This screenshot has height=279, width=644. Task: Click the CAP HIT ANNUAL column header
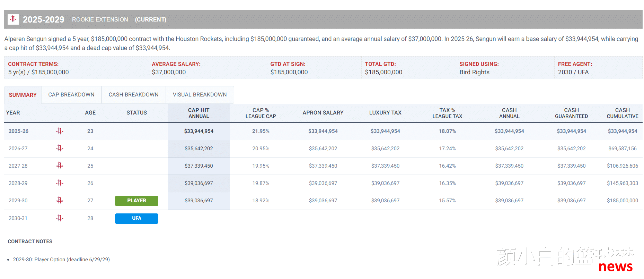pos(199,113)
